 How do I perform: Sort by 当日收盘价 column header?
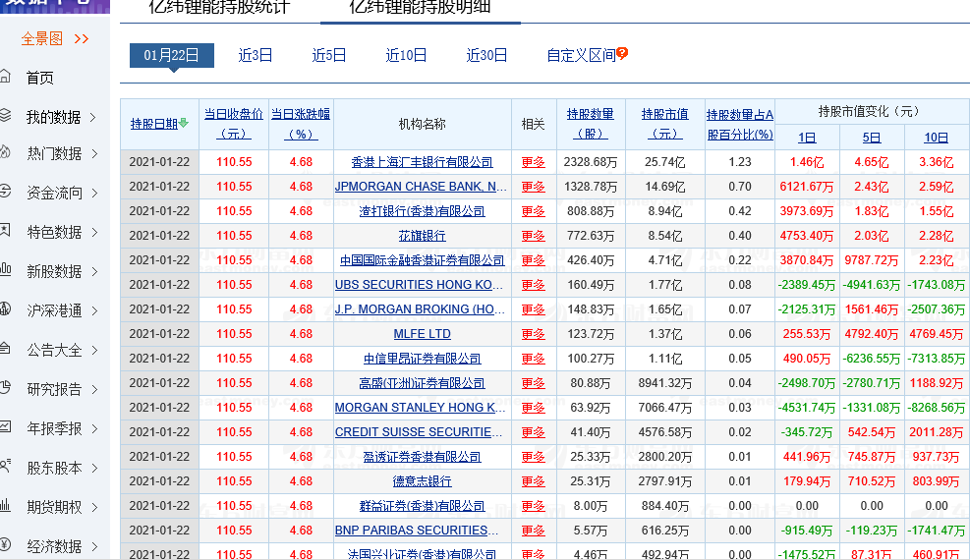click(x=234, y=124)
